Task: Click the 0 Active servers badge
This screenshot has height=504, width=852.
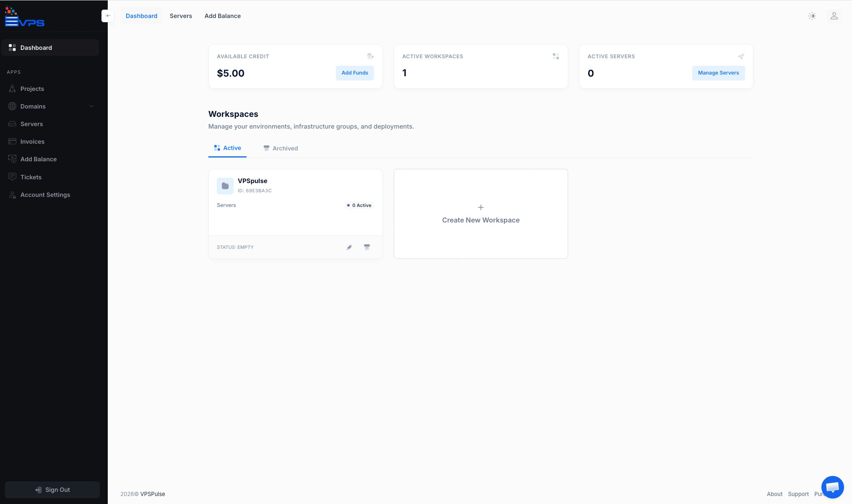Action: point(359,205)
